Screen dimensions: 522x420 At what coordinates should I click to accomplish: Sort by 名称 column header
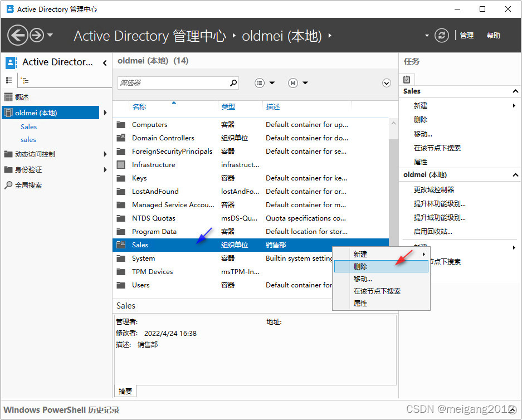tap(139, 107)
